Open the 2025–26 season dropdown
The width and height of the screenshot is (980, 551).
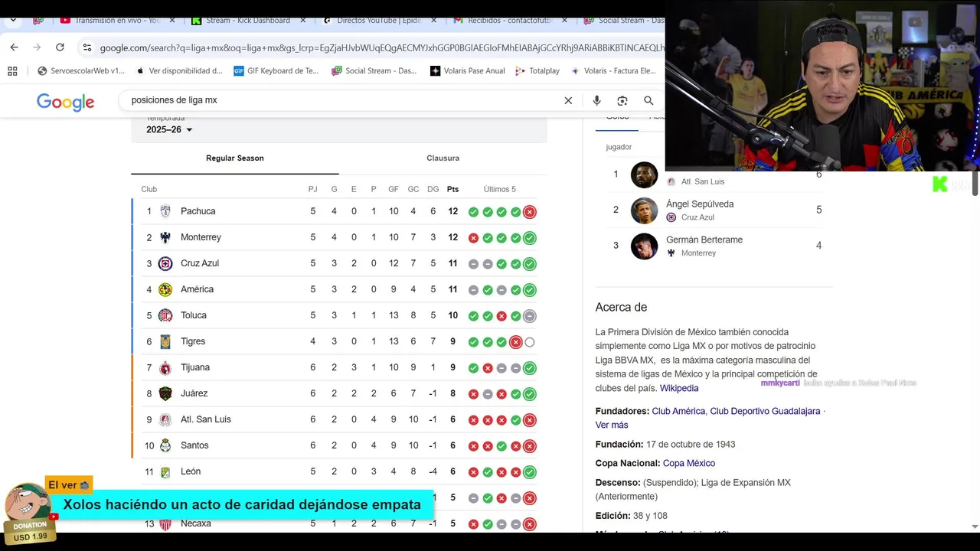tap(169, 129)
